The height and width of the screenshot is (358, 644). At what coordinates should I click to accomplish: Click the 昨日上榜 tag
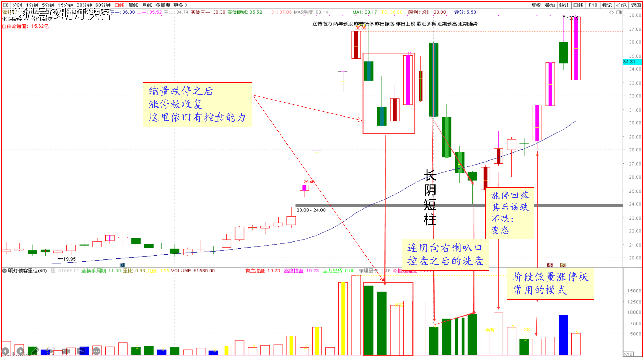coord(405,24)
